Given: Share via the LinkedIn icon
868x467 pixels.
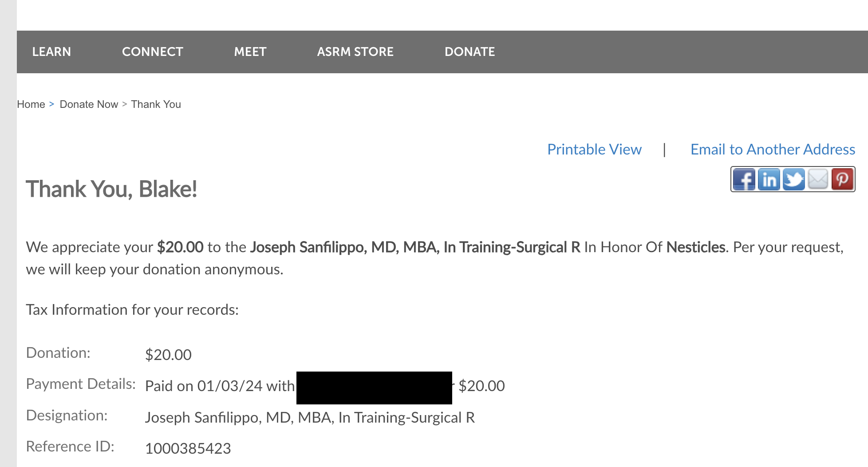Looking at the screenshot, I should click(769, 179).
